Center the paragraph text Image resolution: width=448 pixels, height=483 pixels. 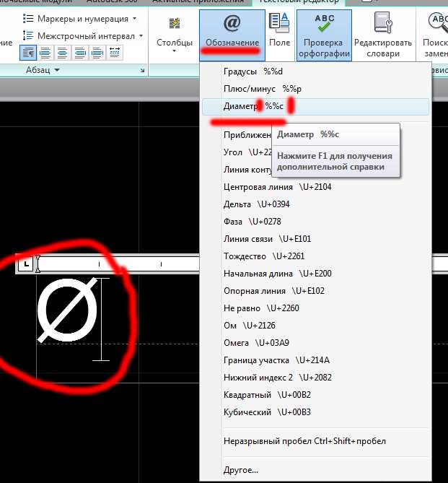[63, 53]
